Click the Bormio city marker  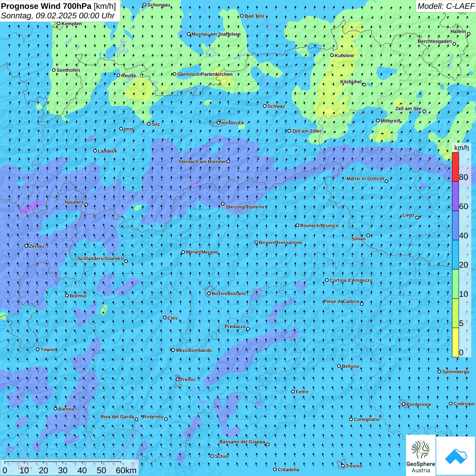point(67,295)
